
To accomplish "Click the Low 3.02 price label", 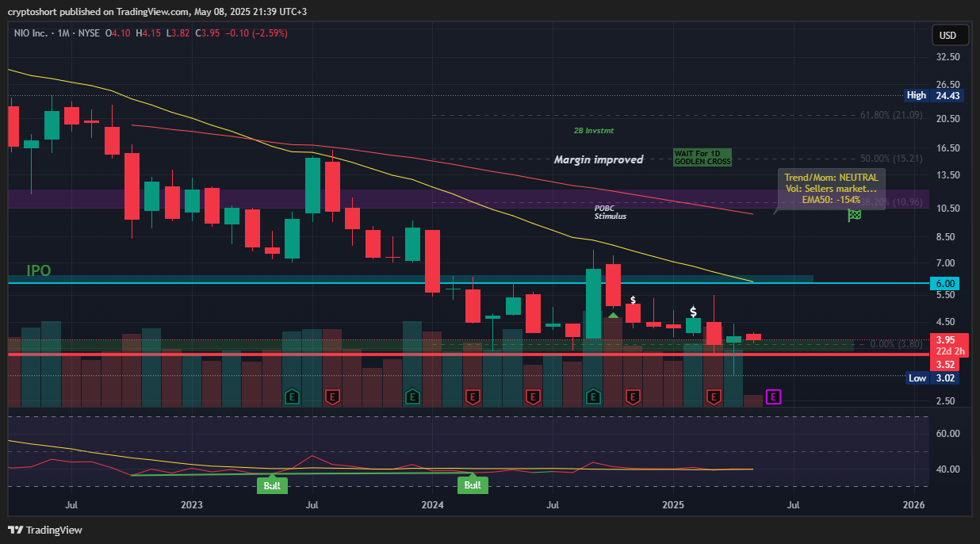I will (933, 378).
